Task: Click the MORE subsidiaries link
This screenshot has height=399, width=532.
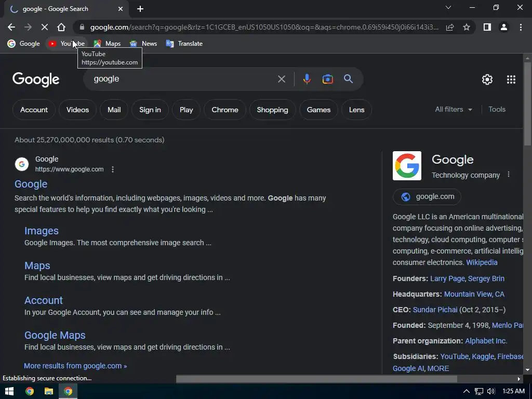Action: click(438, 368)
